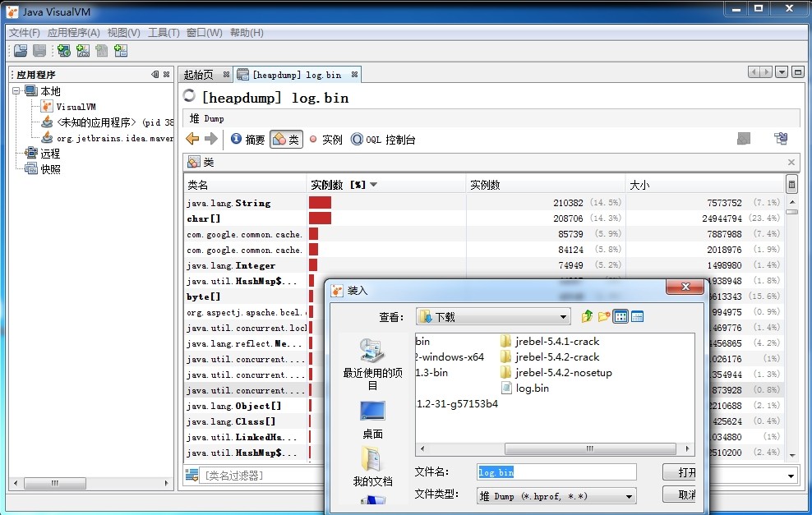Image resolution: width=812 pixels, height=515 pixels.
Task: Click the add application snapshot icon
Action: [x=121, y=51]
